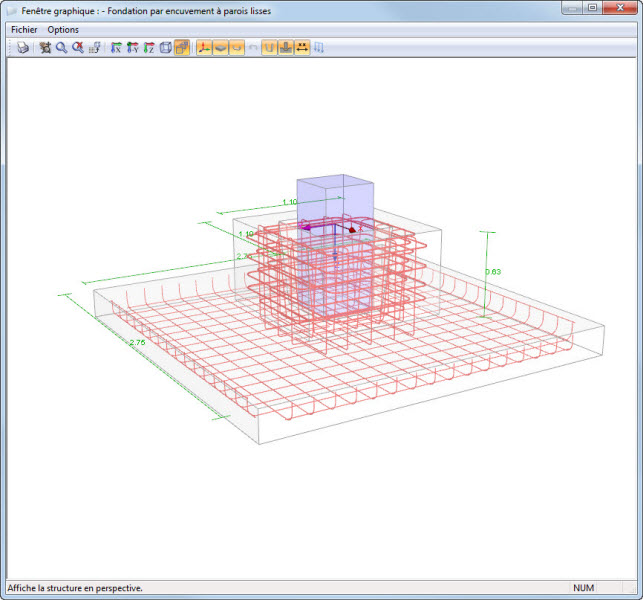643x600 pixels.
Task: Click the zoom-all icon beside the printer
Action: (x=45, y=48)
